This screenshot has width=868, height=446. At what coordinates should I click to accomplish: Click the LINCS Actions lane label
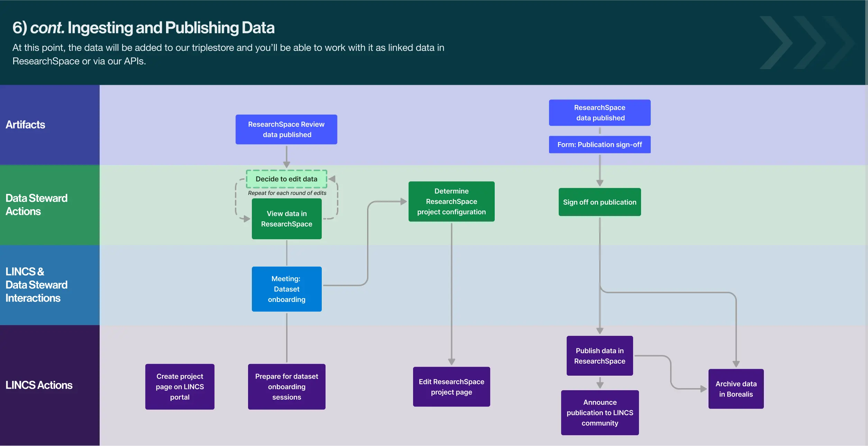[39, 385]
